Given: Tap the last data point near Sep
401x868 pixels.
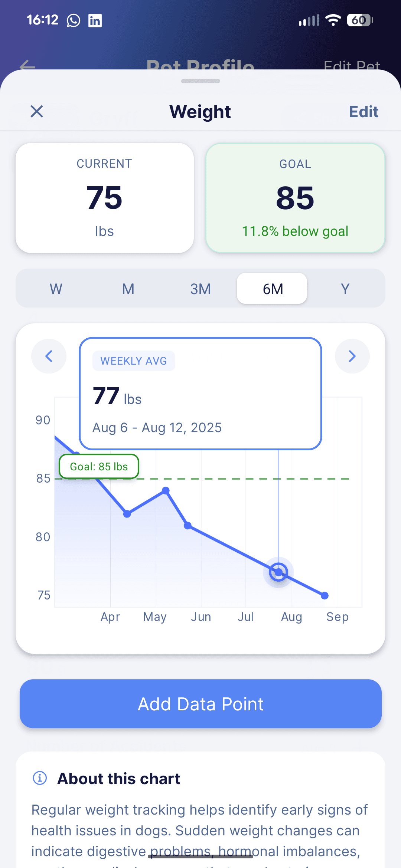Looking at the screenshot, I should coord(325,596).
